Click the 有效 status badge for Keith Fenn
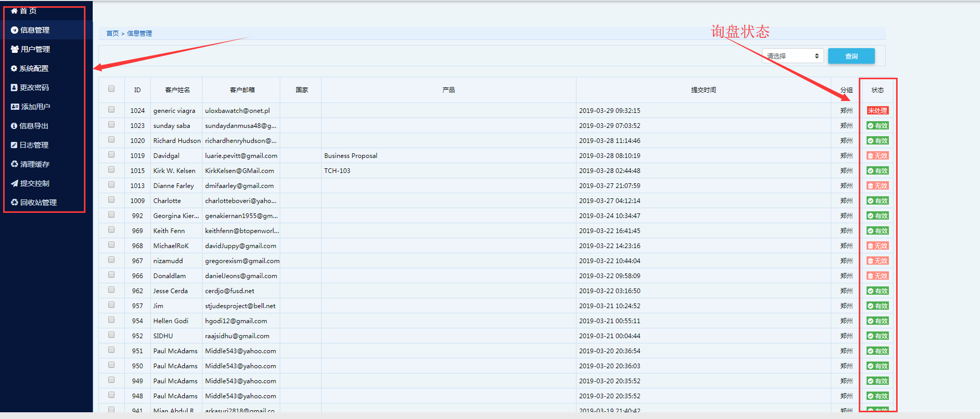980x419 pixels. [878, 230]
